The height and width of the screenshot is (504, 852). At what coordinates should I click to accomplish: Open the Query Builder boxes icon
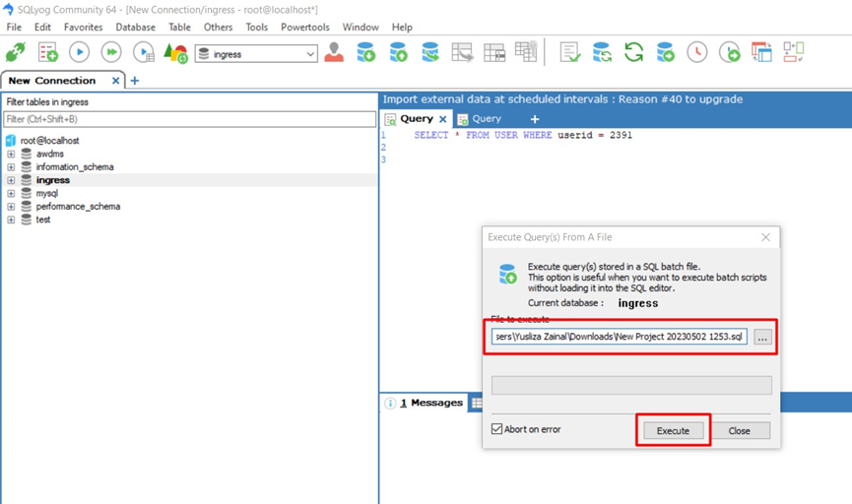[x=794, y=52]
